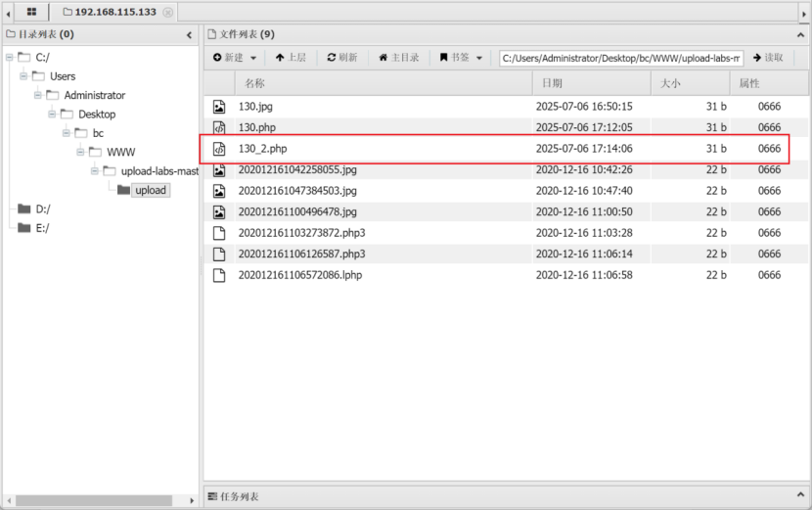812x510 pixels.
Task: Select file 202012161100496478.jpg
Action: (297, 212)
